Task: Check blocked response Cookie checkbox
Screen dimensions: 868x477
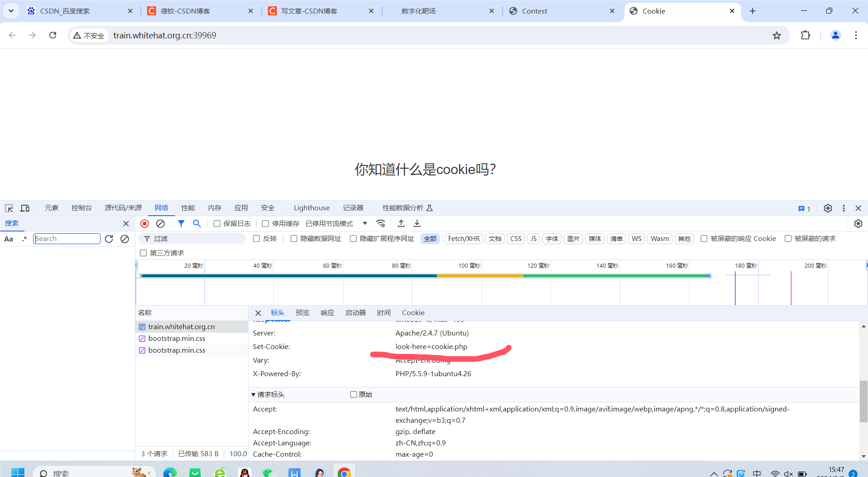Action: (704, 239)
